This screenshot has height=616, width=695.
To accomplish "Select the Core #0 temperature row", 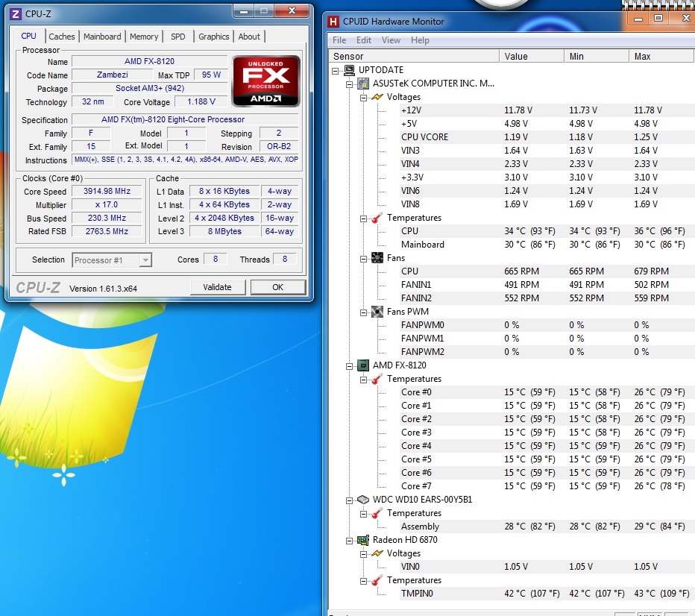I will 547,392.
